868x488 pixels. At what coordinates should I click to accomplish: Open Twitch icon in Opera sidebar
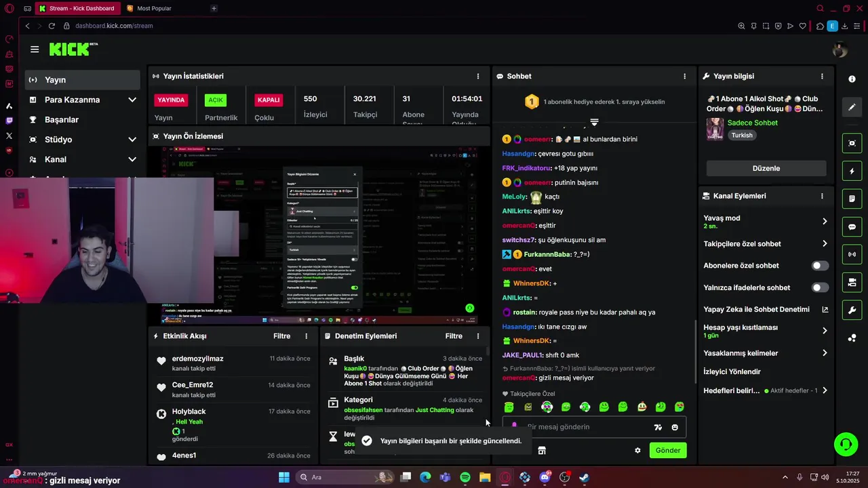click(x=9, y=121)
